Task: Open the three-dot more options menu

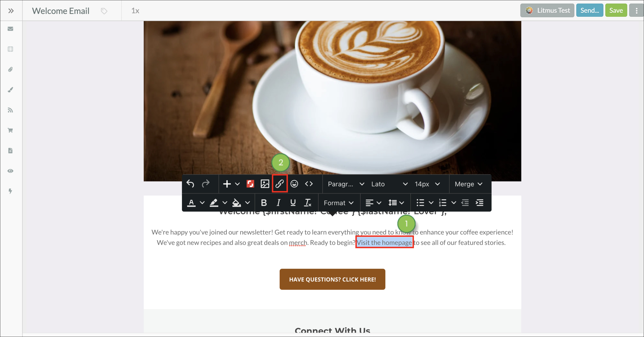Action: (636, 11)
